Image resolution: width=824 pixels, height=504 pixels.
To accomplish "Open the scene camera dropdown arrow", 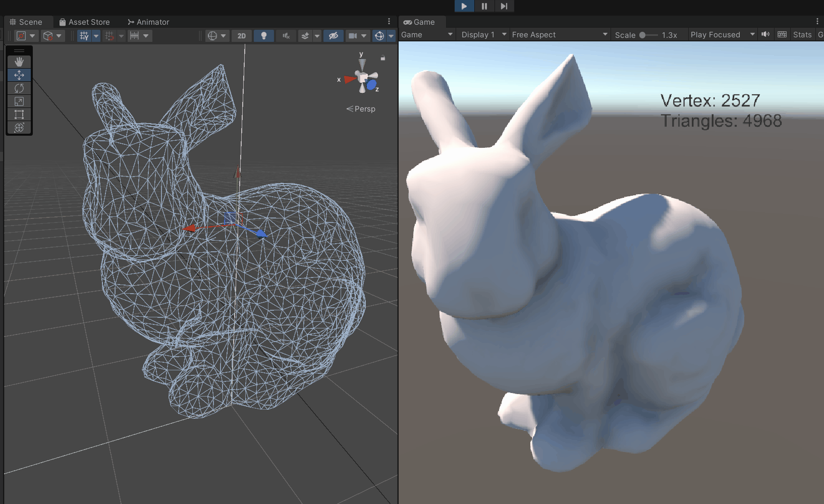I will [x=364, y=36].
